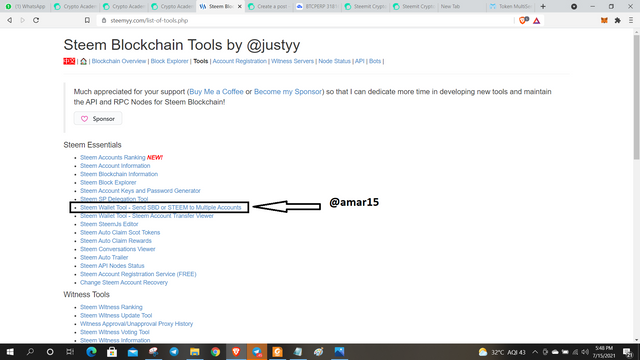Screen dimensions: 640x360
Task: Open the notification center icon
Action: [x=628, y=352]
